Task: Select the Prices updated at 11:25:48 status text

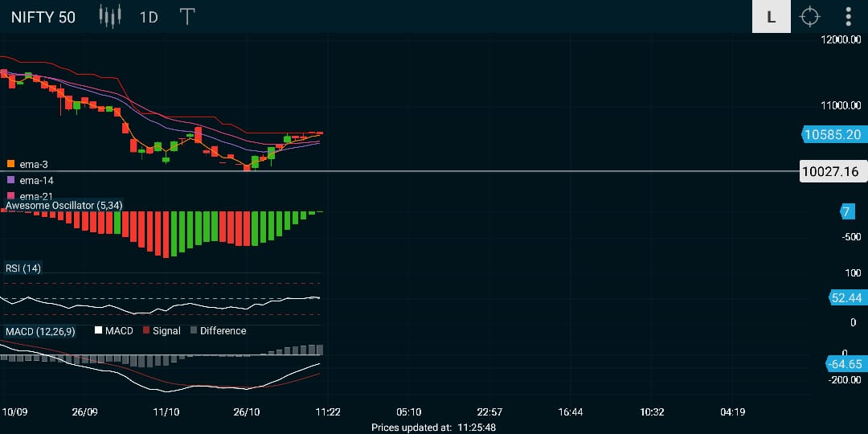Action: point(433,428)
